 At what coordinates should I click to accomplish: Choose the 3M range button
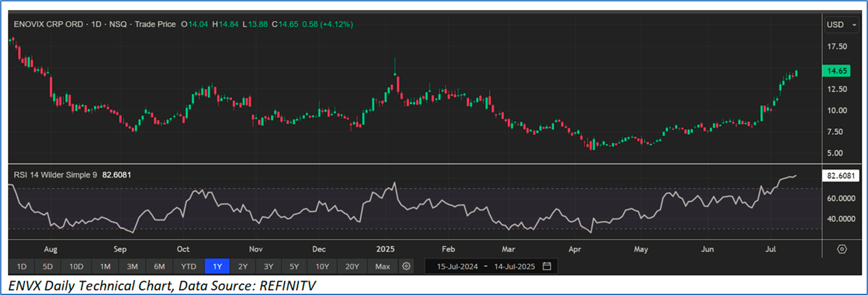(132, 266)
